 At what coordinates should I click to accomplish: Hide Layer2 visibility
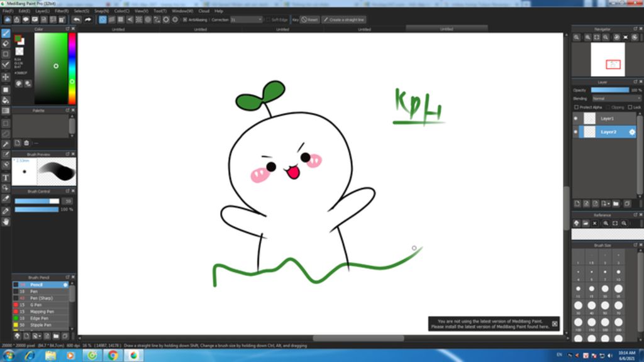(575, 132)
